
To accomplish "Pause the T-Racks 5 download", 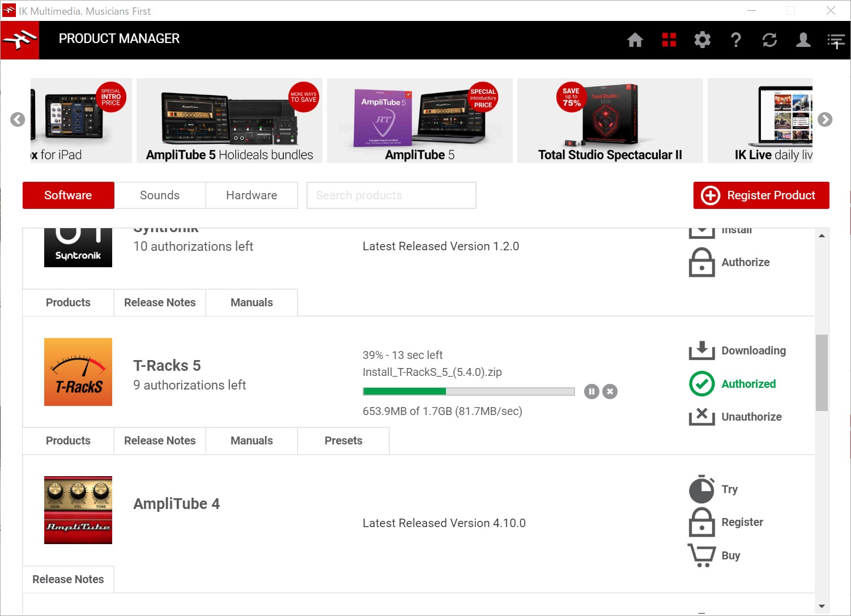I will tap(592, 391).
